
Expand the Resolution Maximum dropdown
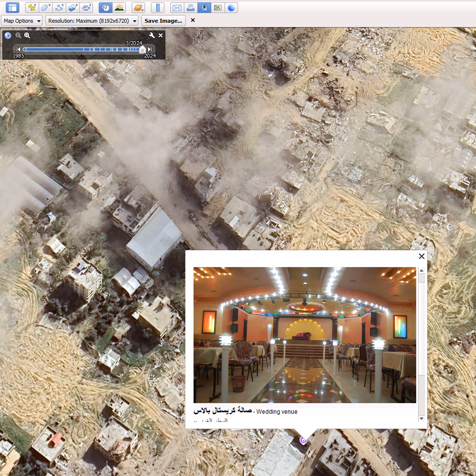click(92, 21)
